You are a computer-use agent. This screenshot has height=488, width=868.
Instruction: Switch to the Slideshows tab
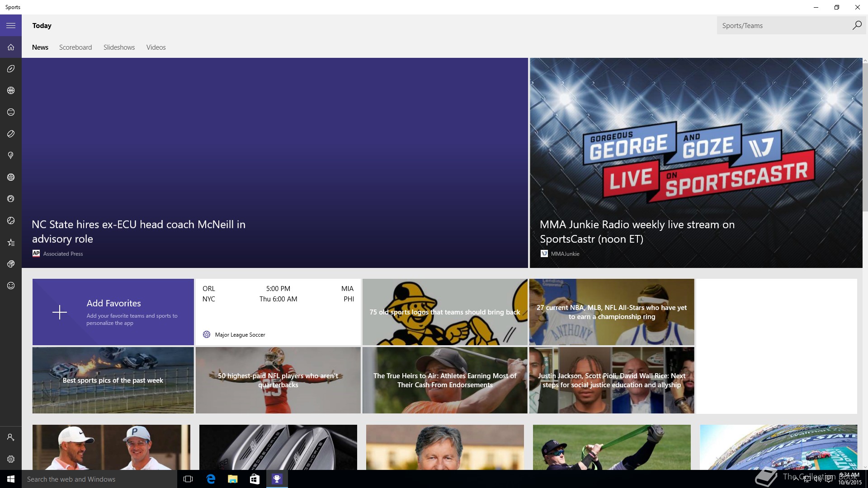click(x=119, y=47)
